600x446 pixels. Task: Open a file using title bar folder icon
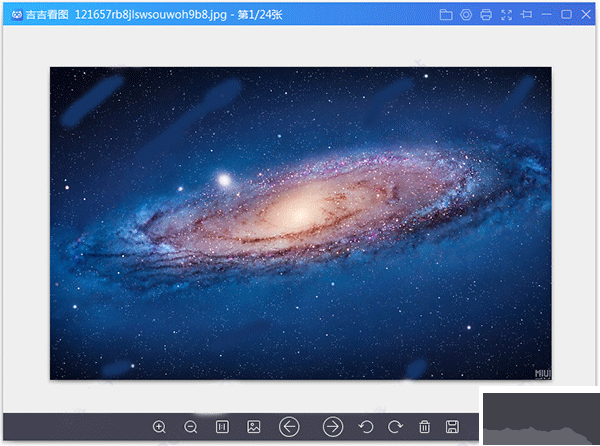446,15
